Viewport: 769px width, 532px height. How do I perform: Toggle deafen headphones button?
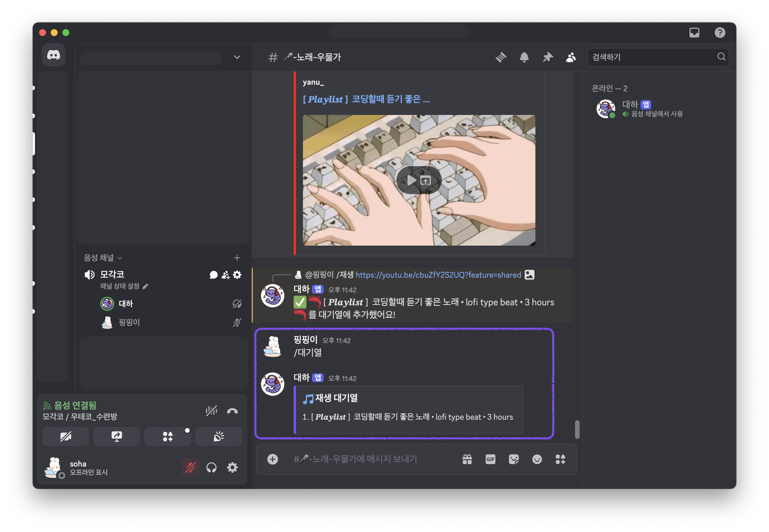pos(211,468)
